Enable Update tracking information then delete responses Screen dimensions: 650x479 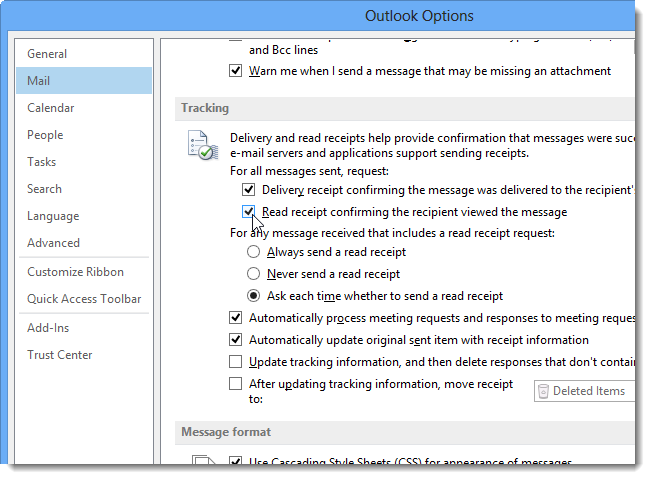[235, 362]
